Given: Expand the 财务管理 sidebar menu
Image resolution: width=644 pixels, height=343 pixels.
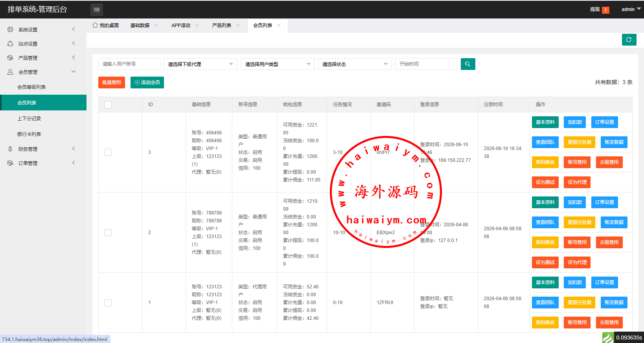Looking at the screenshot, I should click(x=74, y=149).
